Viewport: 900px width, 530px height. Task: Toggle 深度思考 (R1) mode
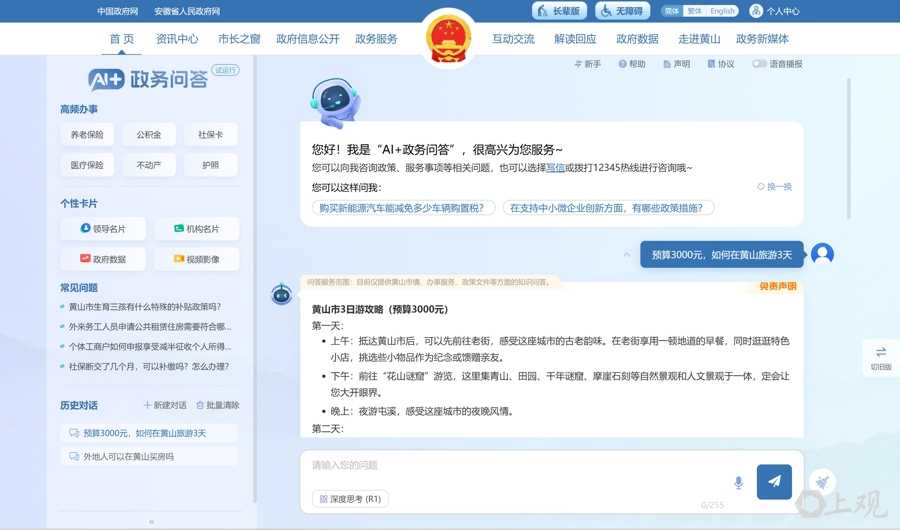pyautogui.click(x=350, y=498)
